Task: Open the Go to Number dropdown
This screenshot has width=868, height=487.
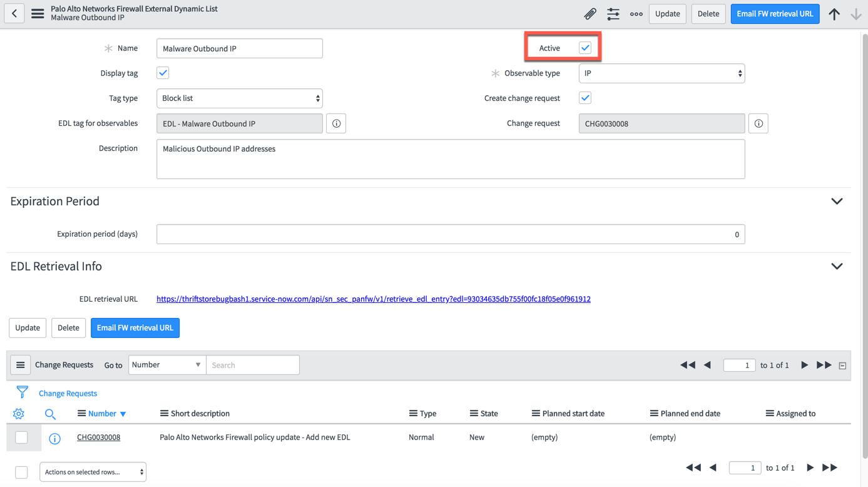Action: [x=167, y=365]
